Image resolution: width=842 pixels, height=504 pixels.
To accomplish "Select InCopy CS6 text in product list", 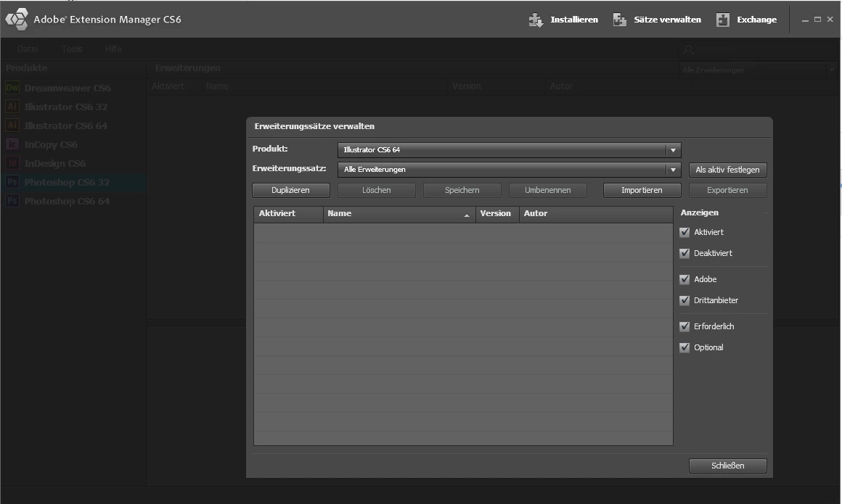I will [x=51, y=144].
